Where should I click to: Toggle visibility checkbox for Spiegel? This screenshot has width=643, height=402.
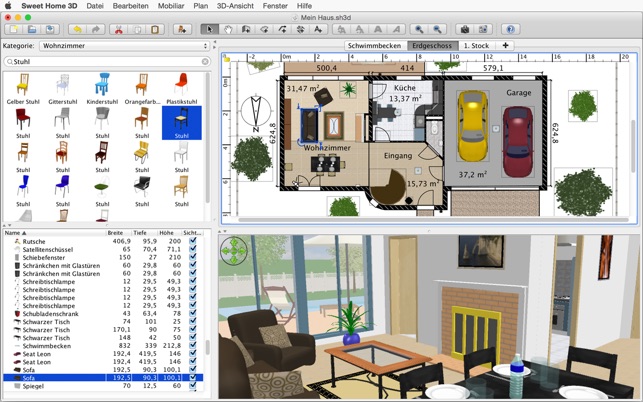coord(193,386)
